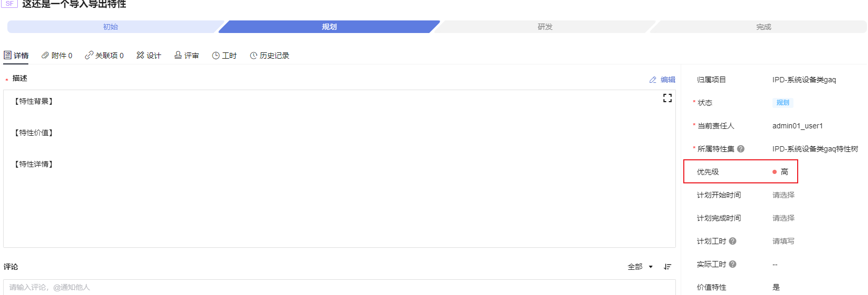Click the edit pencil icon for description
This screenshot has width=868, height=295.
tap(653, 80)
